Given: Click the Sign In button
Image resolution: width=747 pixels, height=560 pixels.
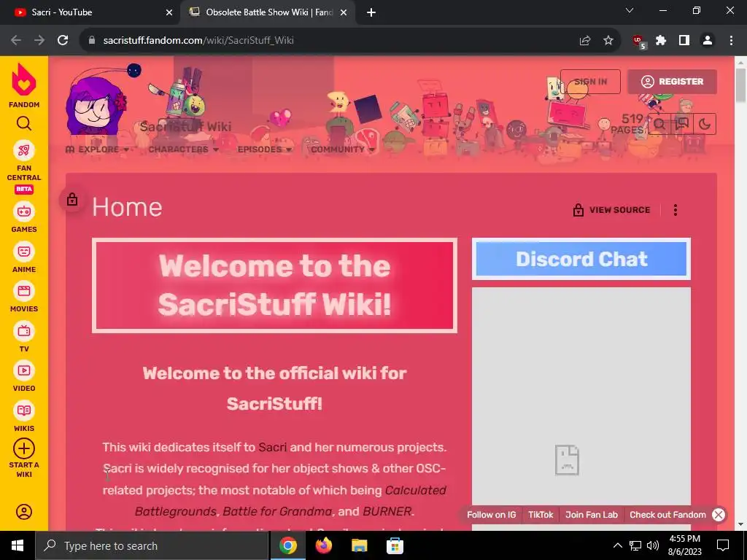Looking at the screenshot, I should [x=590, y=82].
